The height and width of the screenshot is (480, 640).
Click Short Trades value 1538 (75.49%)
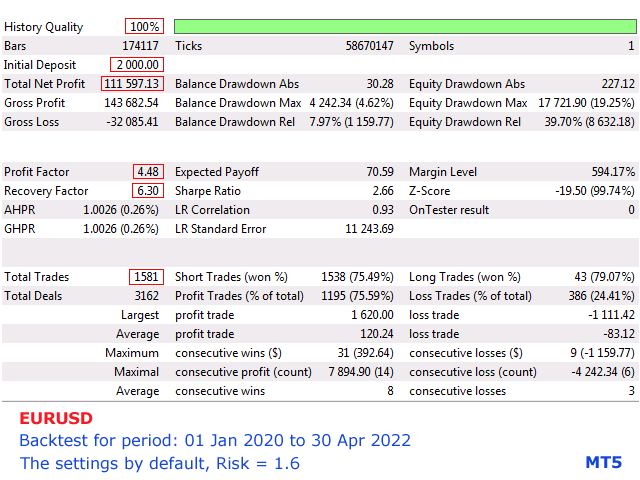pyautogui.click(x=357, y=277)
